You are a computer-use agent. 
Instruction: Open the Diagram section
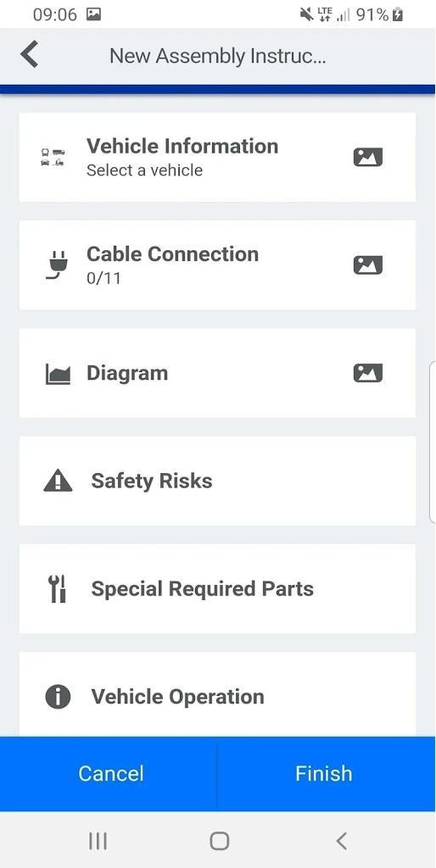[x=217, y=373]
